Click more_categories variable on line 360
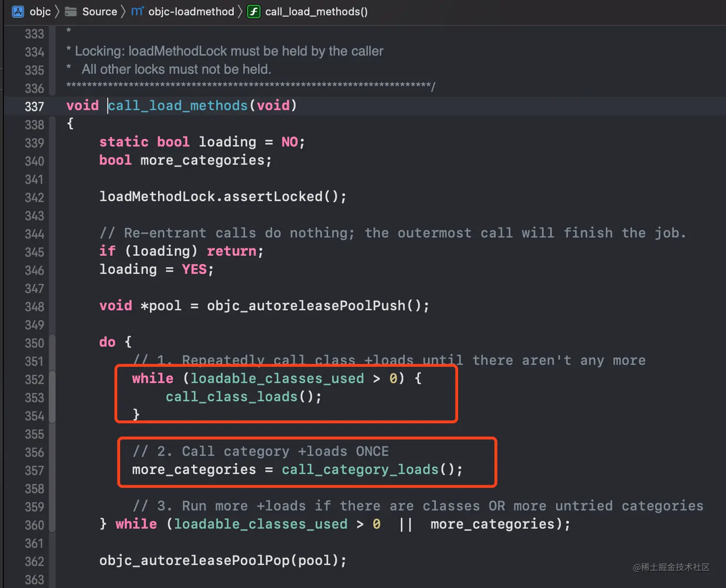Viewport: 726px width, 588px height. point(493,524)
